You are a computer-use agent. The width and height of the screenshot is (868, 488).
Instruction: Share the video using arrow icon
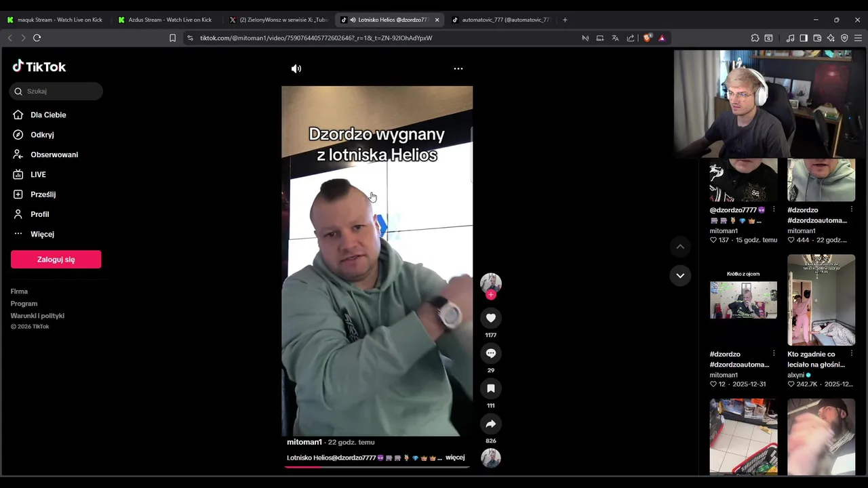491,424
